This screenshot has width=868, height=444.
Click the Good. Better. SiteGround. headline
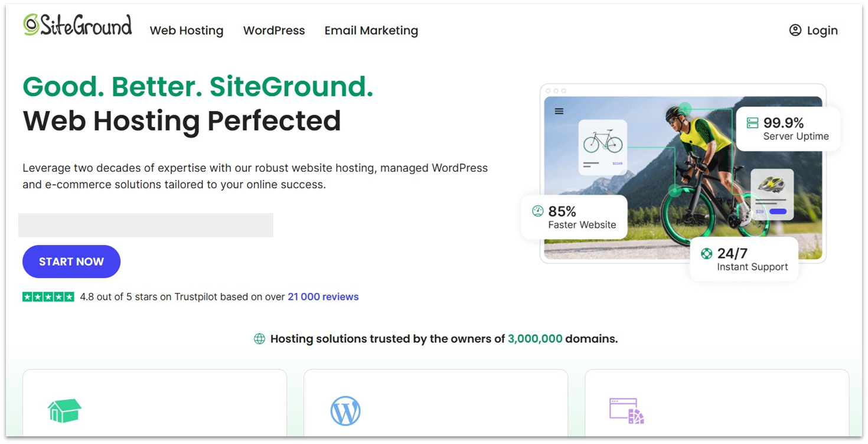[198, 86]
